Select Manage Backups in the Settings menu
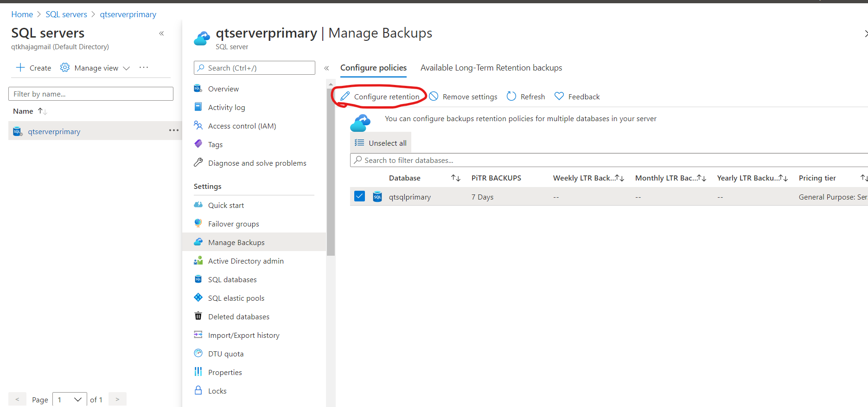Viewport: 868px width, 407px height. coord(255,242)
